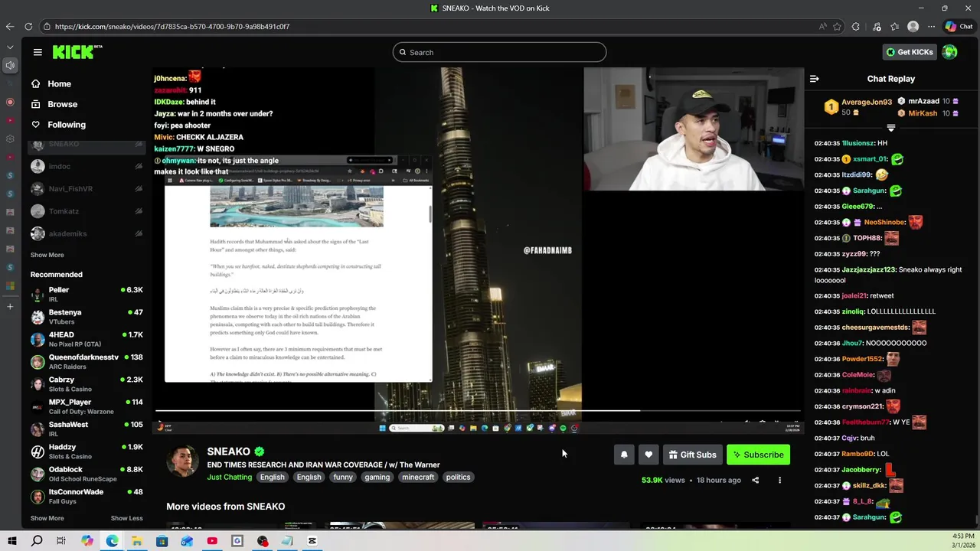The image size is (980, 551).
Task: Open the Kick hamburger menu
Action: (38, 52)
